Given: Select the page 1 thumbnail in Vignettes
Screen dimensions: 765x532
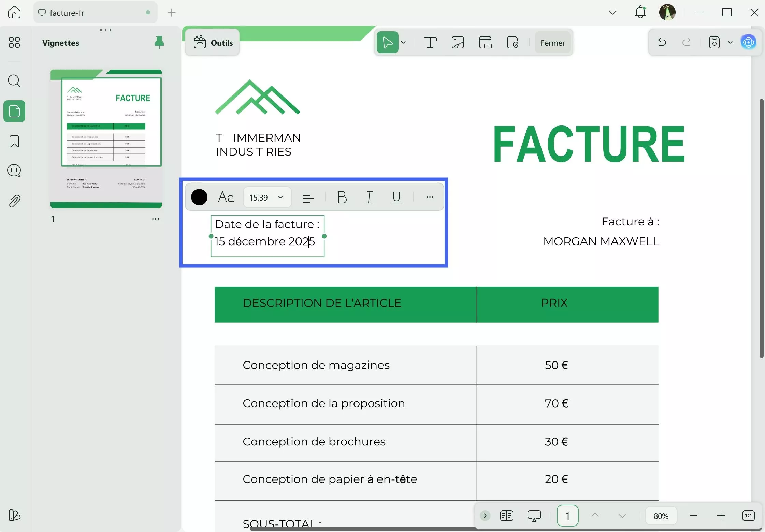Looking at the screenshot, I should [106, 138].
